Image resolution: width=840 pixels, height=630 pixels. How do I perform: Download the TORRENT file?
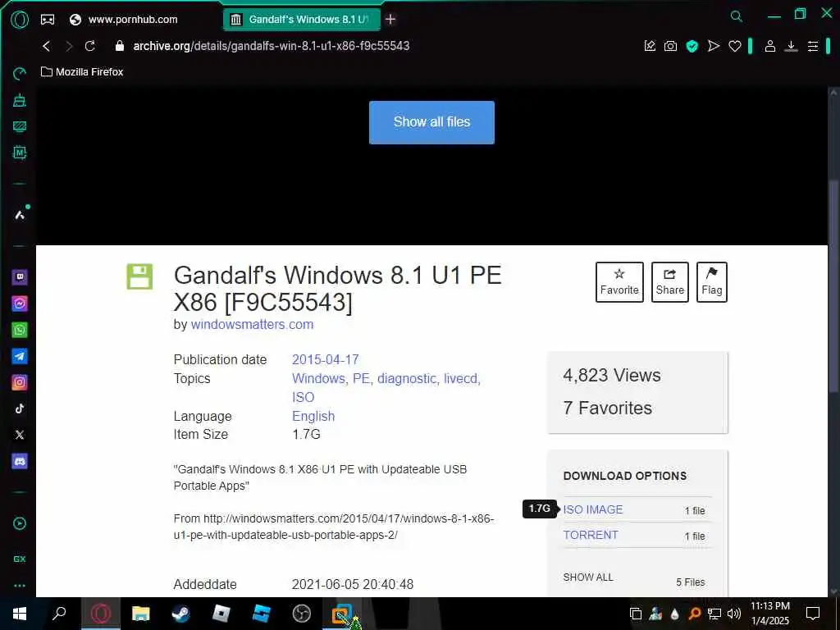(591, 535)
